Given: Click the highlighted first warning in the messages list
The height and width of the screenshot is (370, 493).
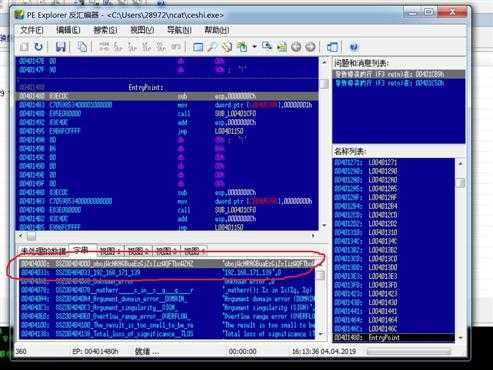Looking at the screenshot, I should [399, 74].
